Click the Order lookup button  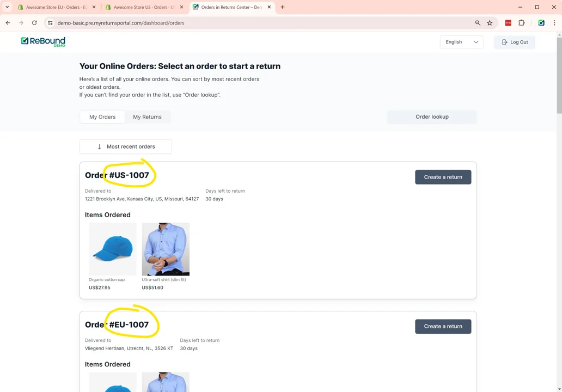point(432,117)
